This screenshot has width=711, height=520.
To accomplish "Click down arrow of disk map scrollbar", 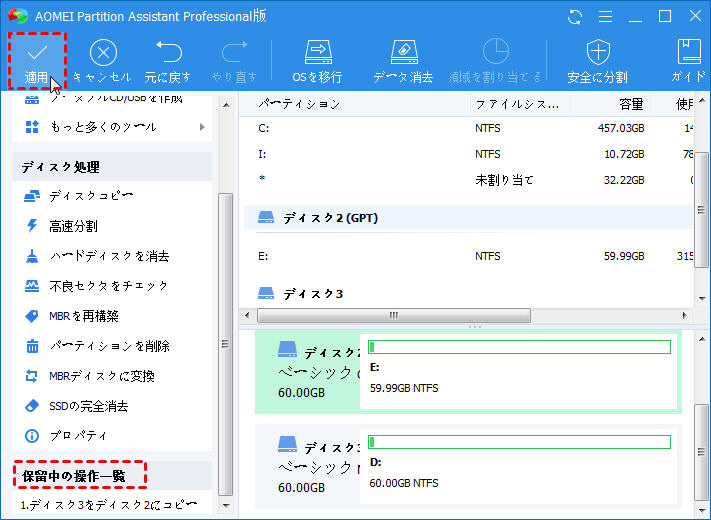I will pyautogui.click(x=702, y=511).
